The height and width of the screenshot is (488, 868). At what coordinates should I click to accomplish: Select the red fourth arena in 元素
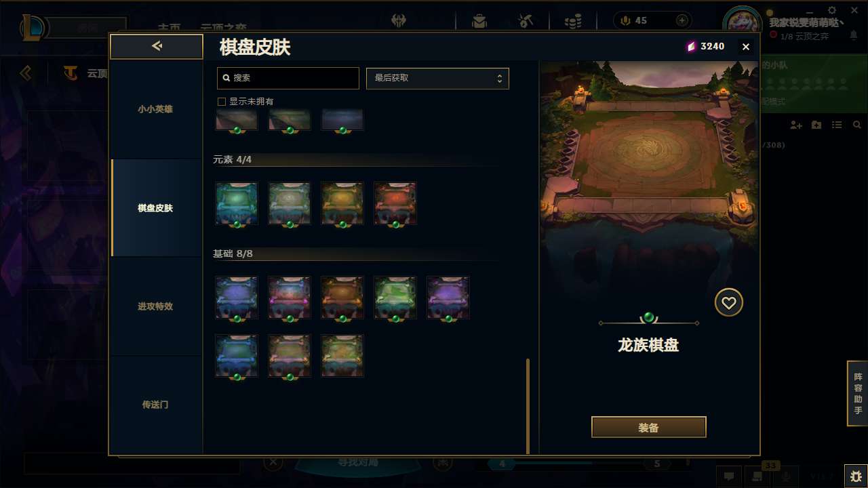point(395,203)
